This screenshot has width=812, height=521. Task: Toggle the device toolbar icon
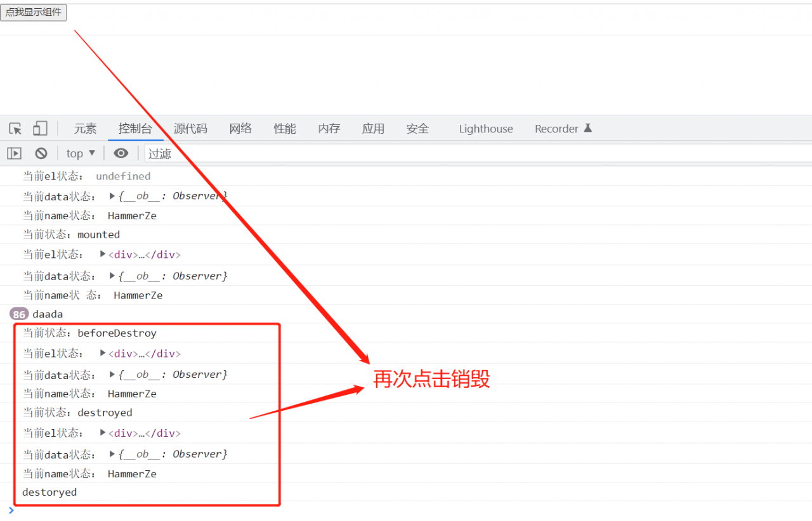point(40,129)
